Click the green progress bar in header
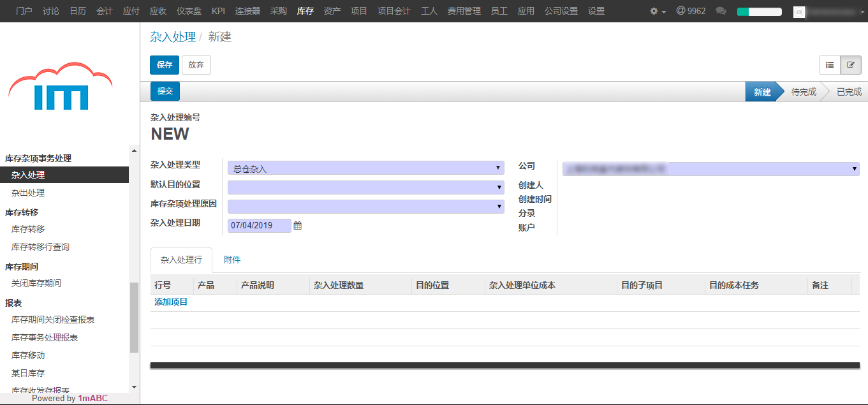The height and width of the screenshot is (405, 868). pos(759,11)
